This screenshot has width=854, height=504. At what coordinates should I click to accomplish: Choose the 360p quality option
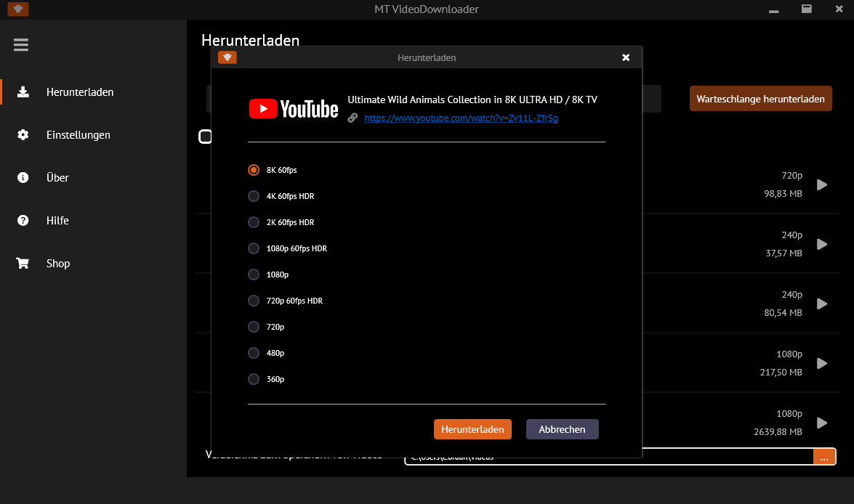[x=254, y=379]
